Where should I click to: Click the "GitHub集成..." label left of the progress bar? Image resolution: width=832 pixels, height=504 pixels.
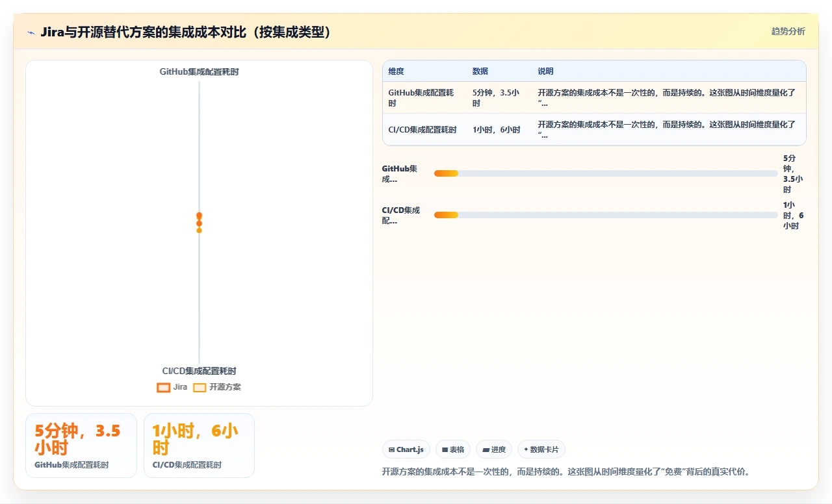click(x=400, y=174)
